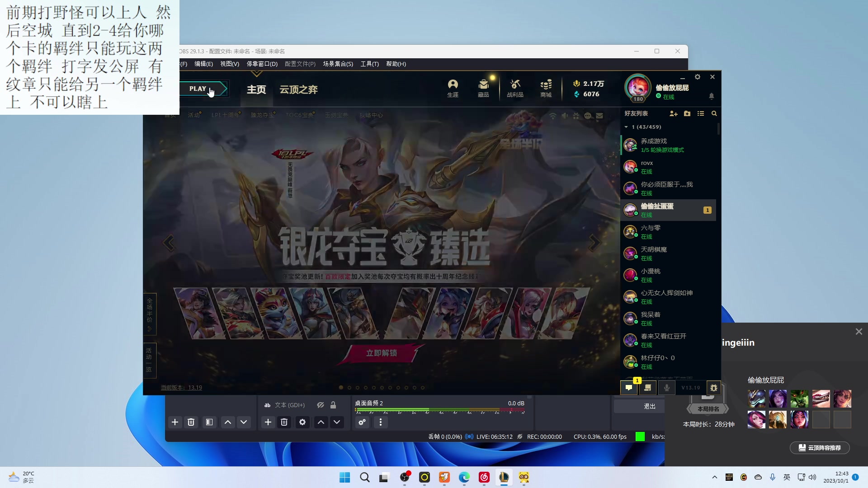Open 视图(V) menu in OBS
This screenshot has height=488, width=868.
tap(230, 64)
